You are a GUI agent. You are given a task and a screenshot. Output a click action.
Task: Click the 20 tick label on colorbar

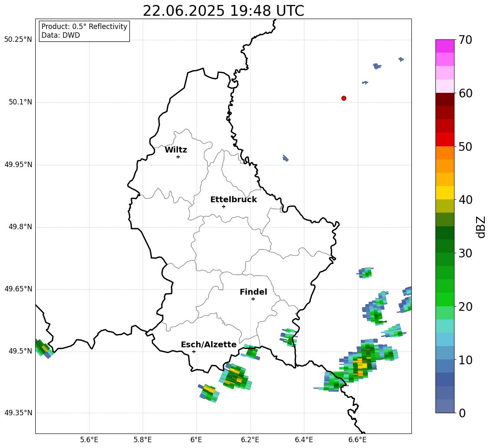point(465,306)
